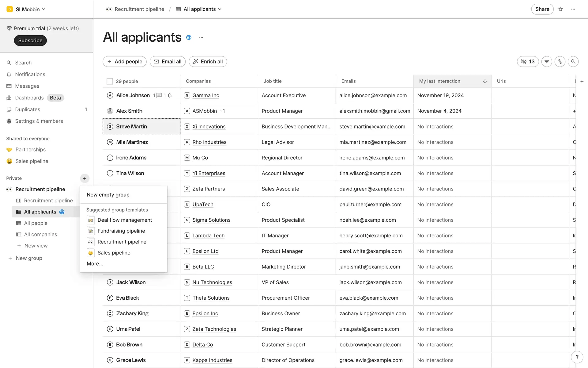Click the star favorite icon

[x=561, y=9]
